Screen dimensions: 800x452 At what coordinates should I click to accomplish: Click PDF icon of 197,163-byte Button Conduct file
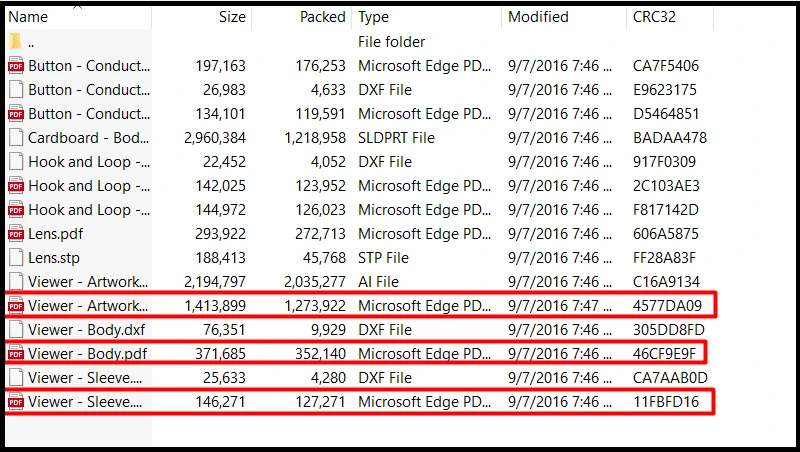[x=16, y=66]
